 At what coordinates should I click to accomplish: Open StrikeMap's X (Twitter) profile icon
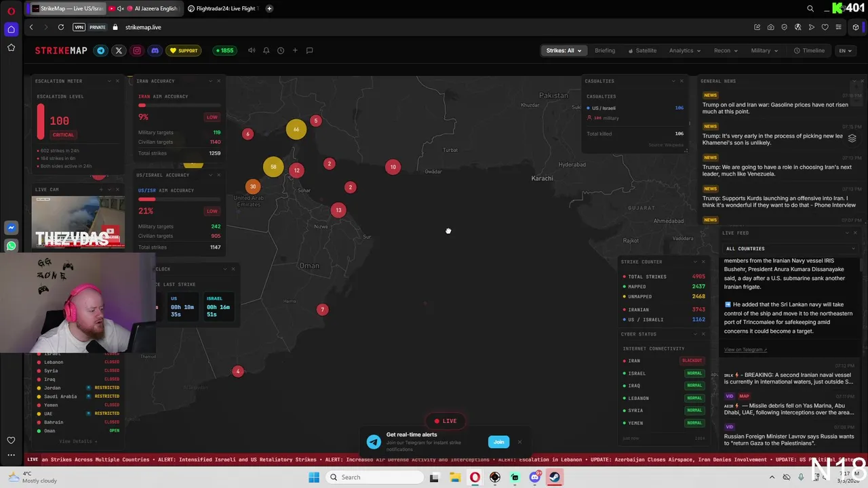point(119,50)
